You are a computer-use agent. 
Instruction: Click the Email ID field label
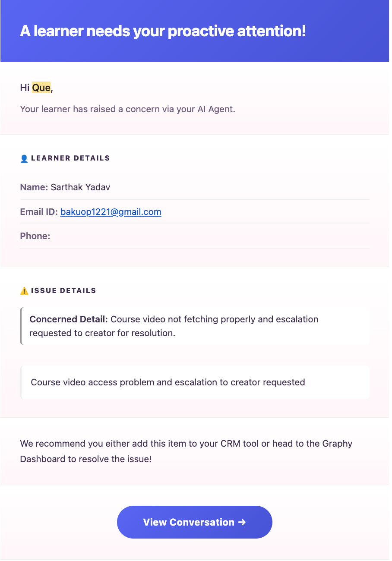(38, 212)
